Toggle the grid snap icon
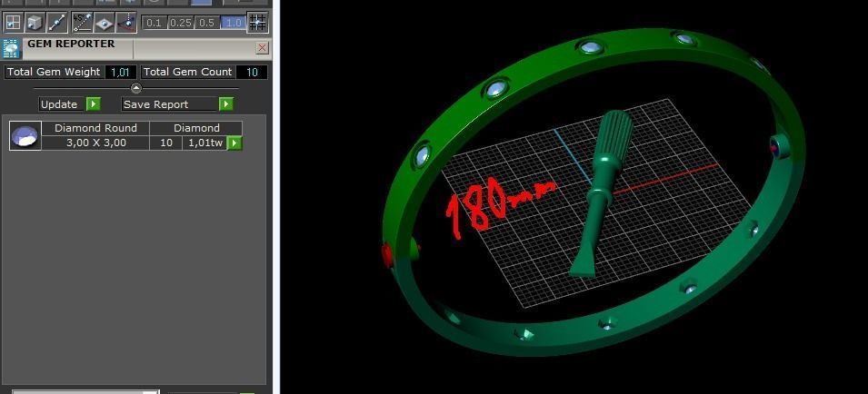Screen dimensions: 868x394 pyautogui.click(x=257, y=23)
